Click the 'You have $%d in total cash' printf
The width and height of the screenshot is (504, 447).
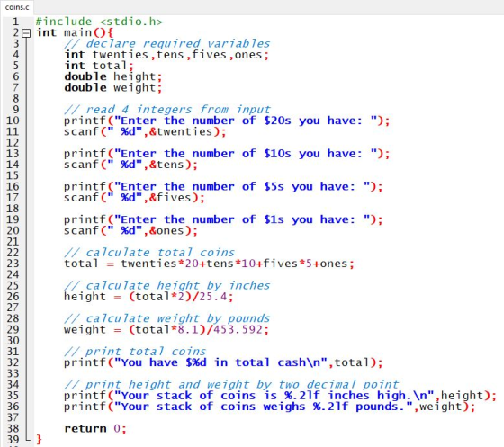pos(223,362)
